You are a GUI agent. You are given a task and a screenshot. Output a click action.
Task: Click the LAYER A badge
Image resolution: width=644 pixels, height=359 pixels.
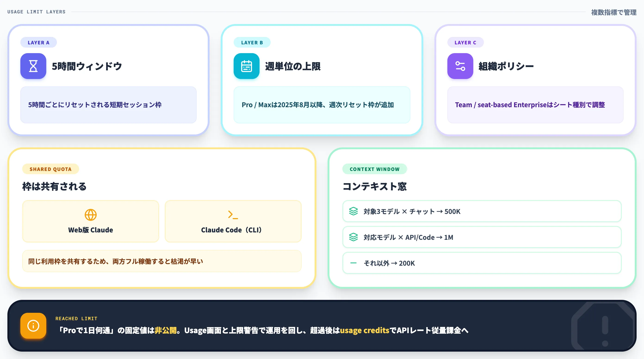[38, 43]
